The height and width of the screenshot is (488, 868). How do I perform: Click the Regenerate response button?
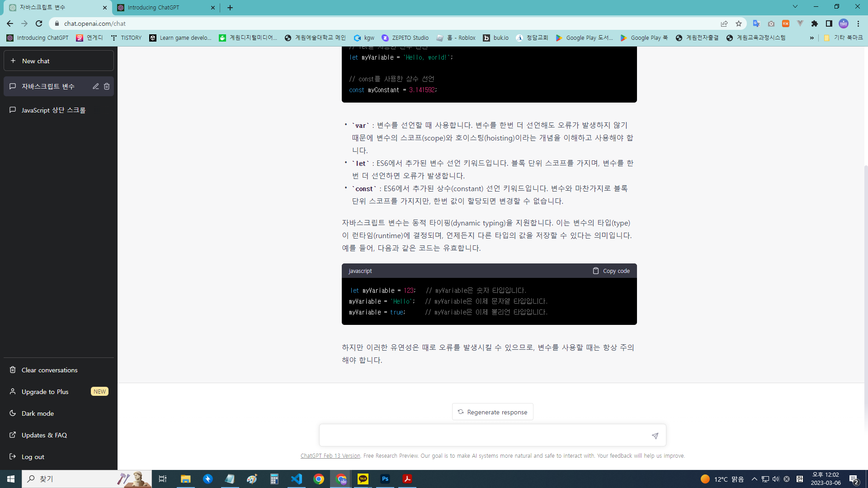pos(492,412)
